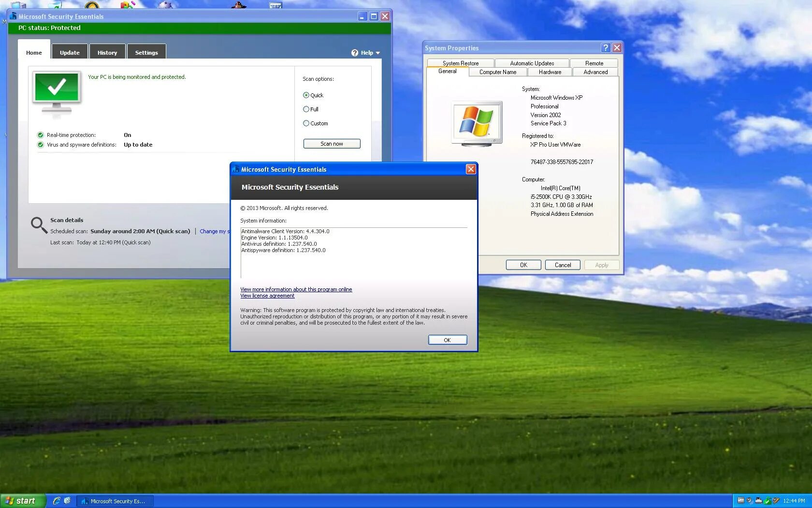Click the second Quick Launch icon
The image size is (812, 508).
point(67,501)
